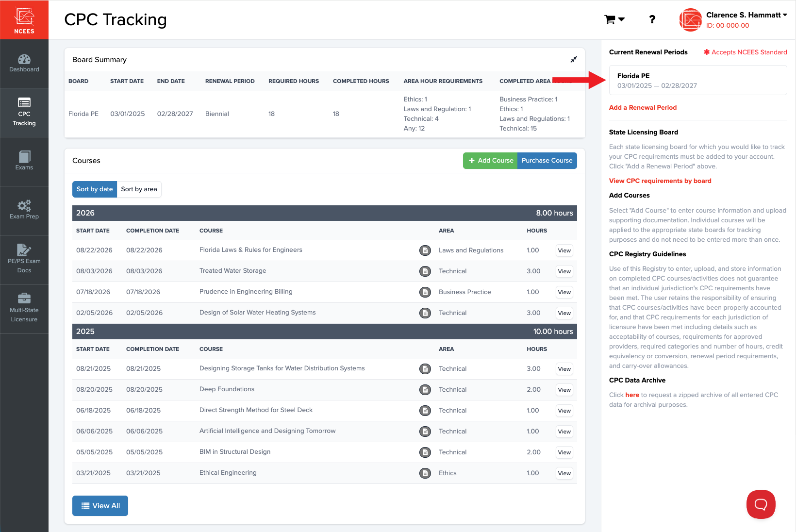The width and height of the screenshot is (796, 532).
Task: Open the NCEES logo home link
Action: click(24, 20)
